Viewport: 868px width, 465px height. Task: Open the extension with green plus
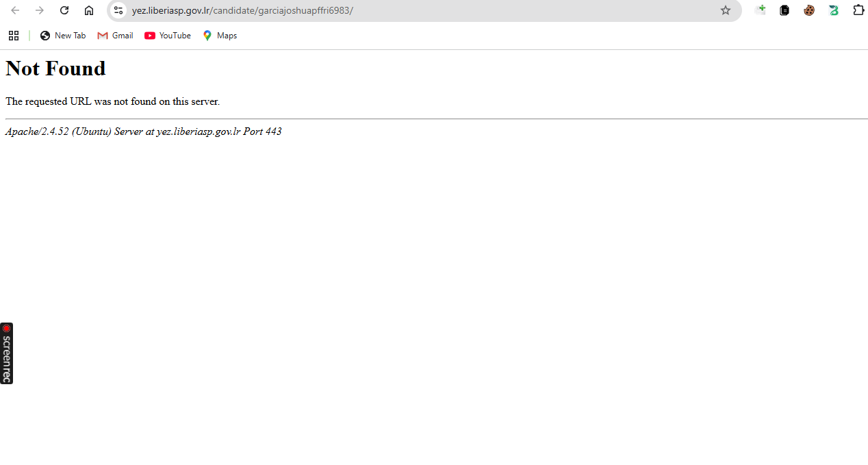[x=760, y=10]
